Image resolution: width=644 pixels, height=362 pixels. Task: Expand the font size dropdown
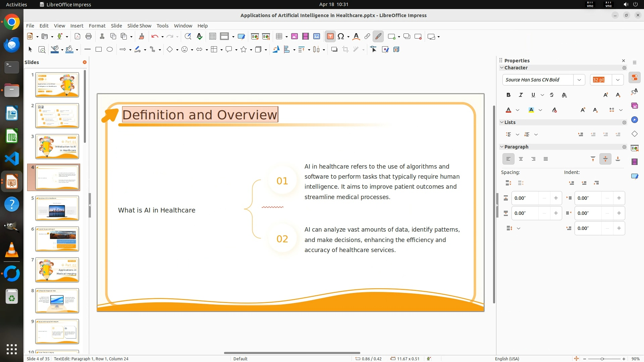pos(618,80)
